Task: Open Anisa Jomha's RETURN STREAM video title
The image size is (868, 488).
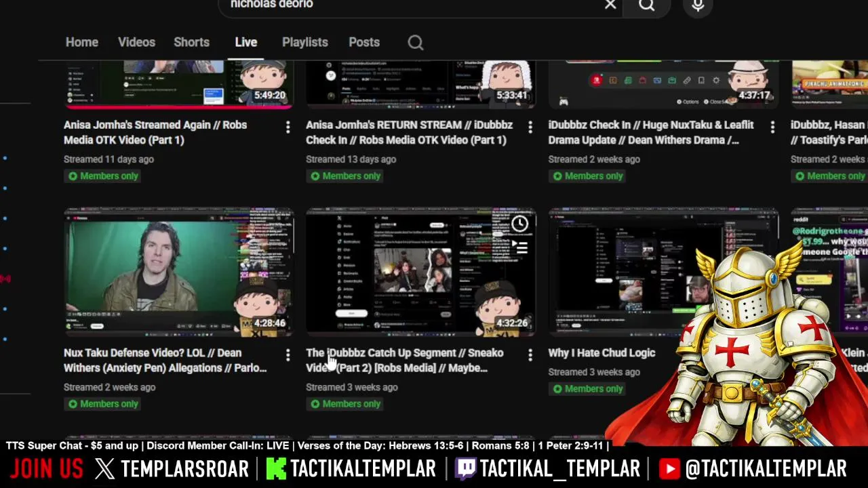Action: (409, 132)
